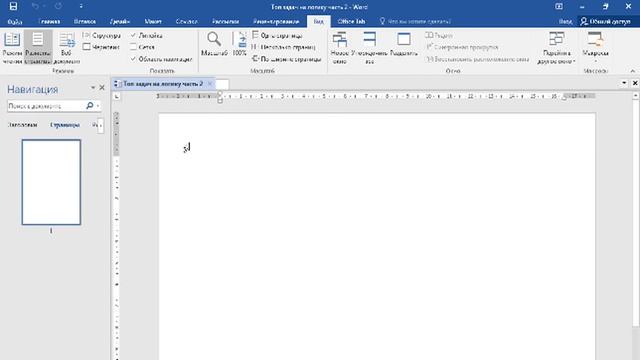Click the first line indent marker on ruler
Image resolution: width=640 pixels, height=360 pixels.
220,93
